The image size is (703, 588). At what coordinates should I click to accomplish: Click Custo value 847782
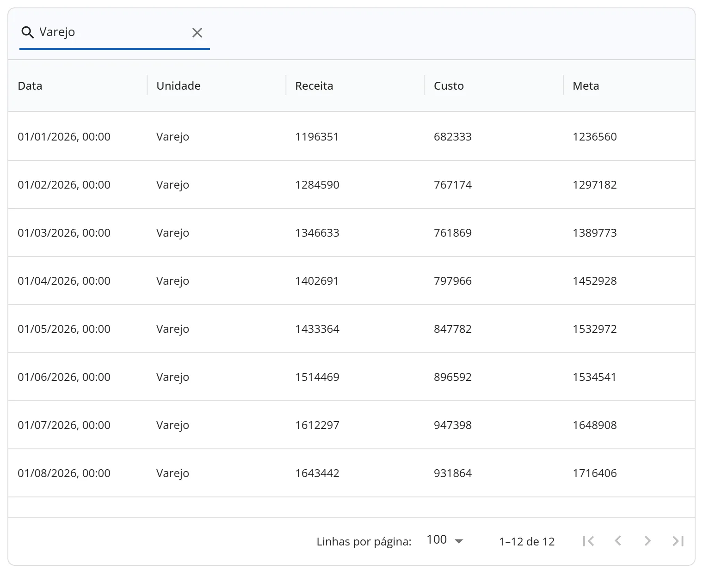pyautogui.click(x=453, y=329)
